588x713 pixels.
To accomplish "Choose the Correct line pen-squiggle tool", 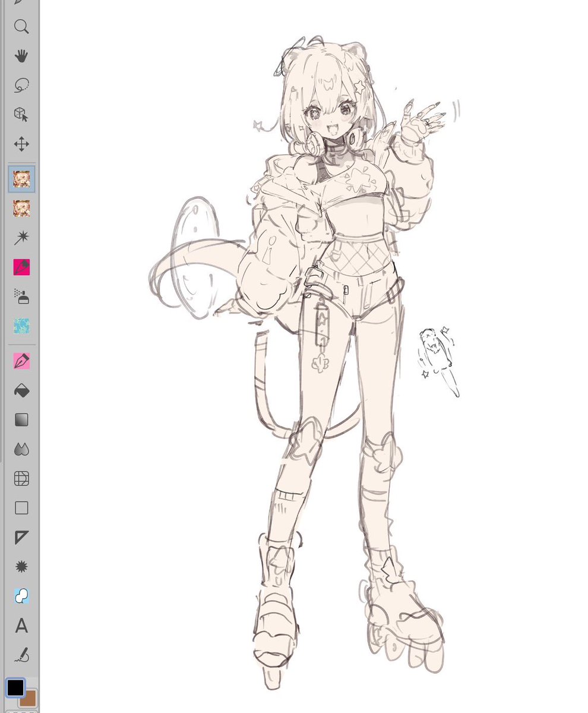I will click(x=21, y=655).
